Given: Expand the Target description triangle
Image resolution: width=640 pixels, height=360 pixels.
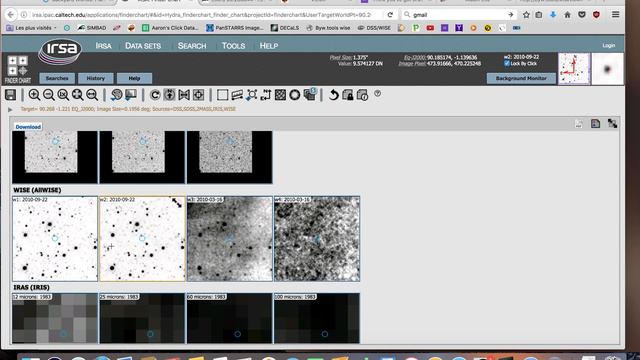Looking at the screenshot, I should coord(10,109).
